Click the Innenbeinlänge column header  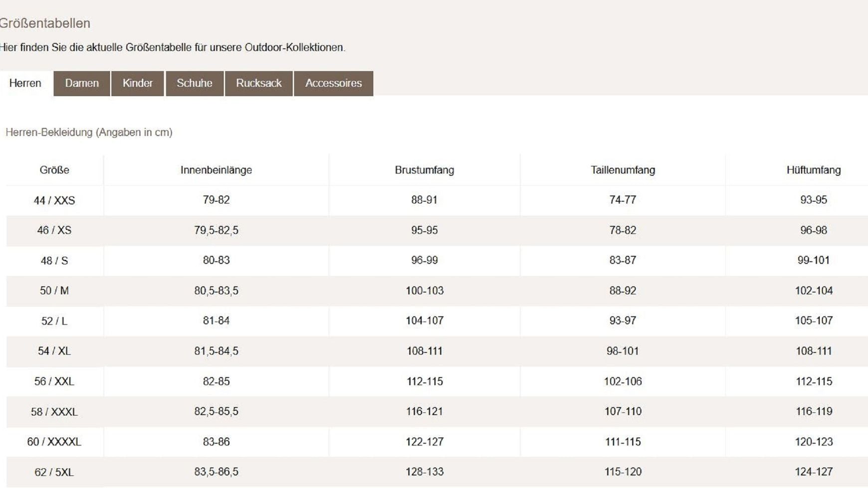(216, 170)
